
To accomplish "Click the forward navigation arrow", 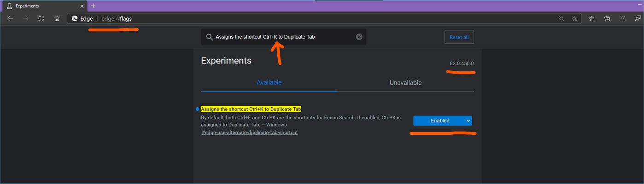I will pos(26,19).
